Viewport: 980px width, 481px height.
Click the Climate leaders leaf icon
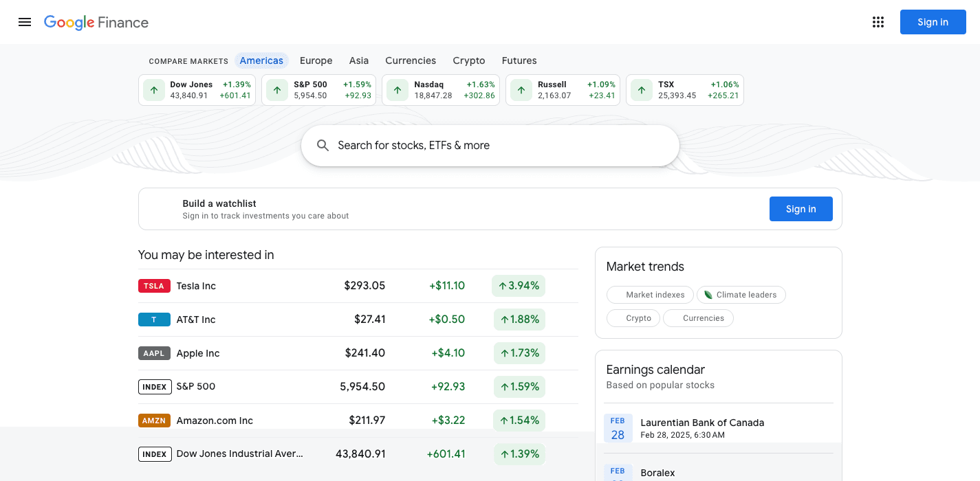[708, 295]
